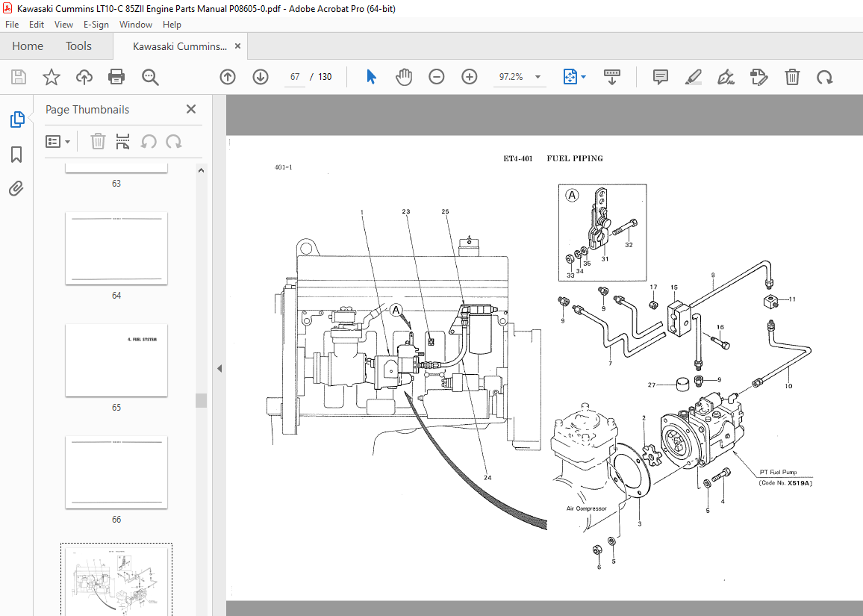Go to the previous page arrow
The image size is (863, 616).
227,77
